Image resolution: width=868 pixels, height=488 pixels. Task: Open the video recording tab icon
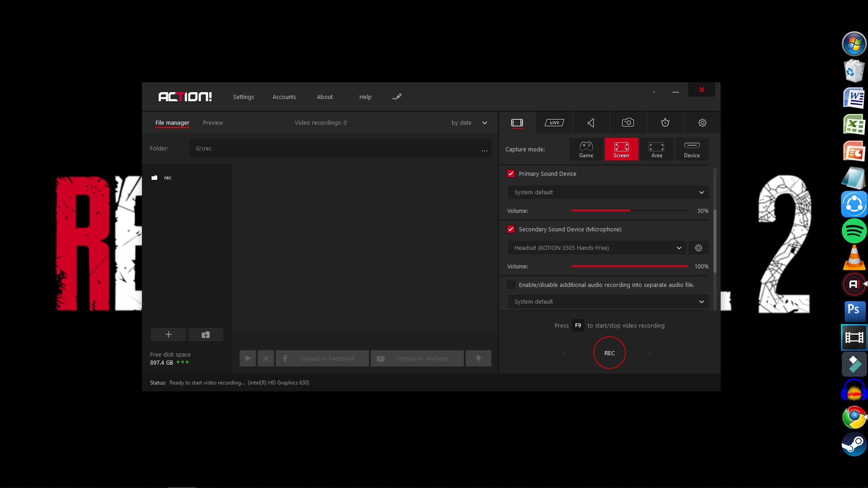click(517, 122)
